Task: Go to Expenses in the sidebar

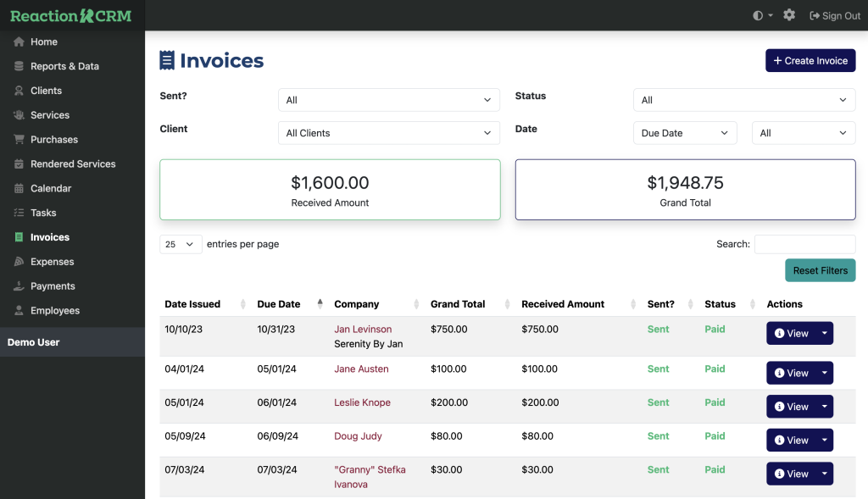Action: click(x=52, y=262)
